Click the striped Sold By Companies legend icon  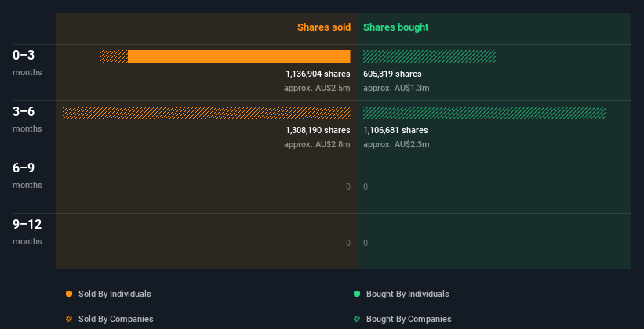pyautogui.click(x=69, y=319)
